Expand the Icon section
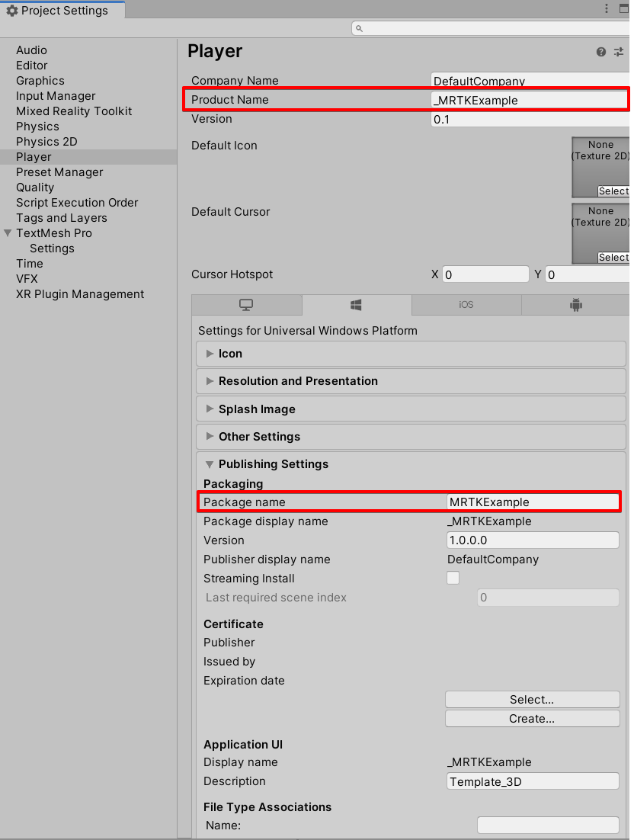Viewport: 634px width, 840px height. coord(411,354)
